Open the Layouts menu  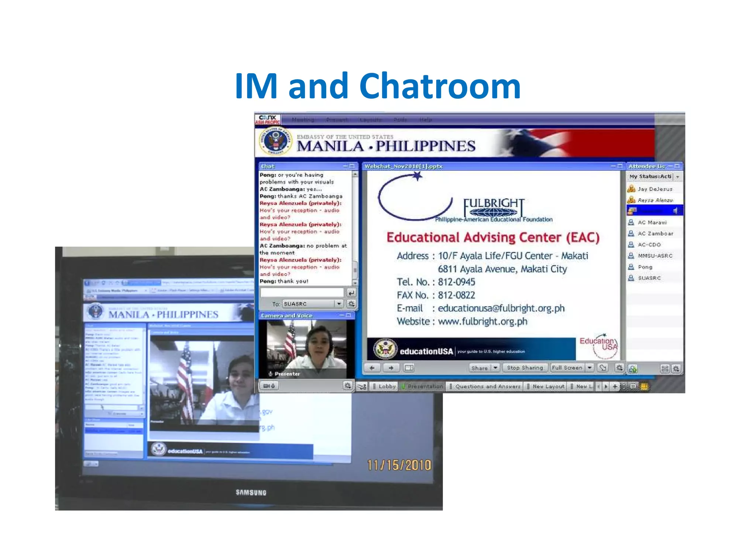(371, 120)
